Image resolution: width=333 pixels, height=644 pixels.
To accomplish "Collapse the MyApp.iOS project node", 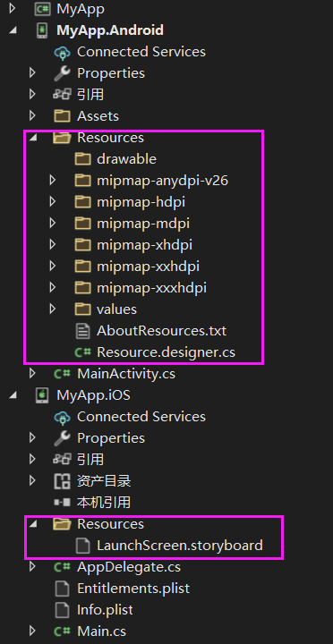I will tap(13, 395).
